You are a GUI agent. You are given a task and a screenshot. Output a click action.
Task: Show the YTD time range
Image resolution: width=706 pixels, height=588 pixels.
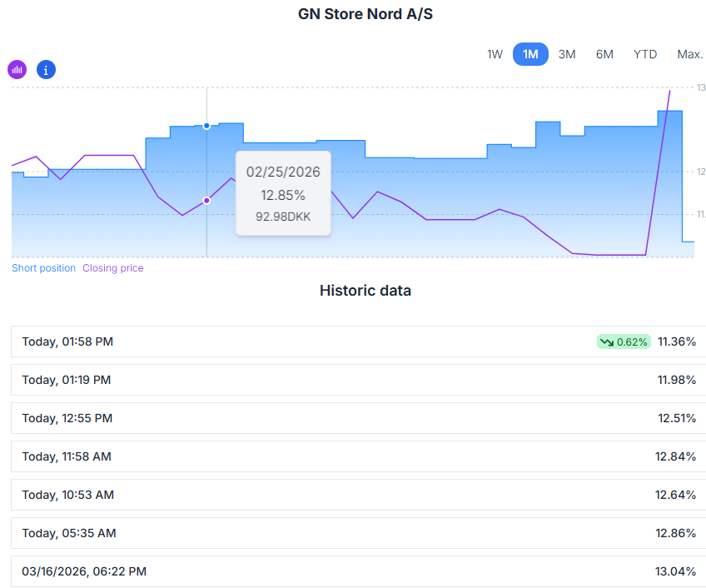point(644,54)
